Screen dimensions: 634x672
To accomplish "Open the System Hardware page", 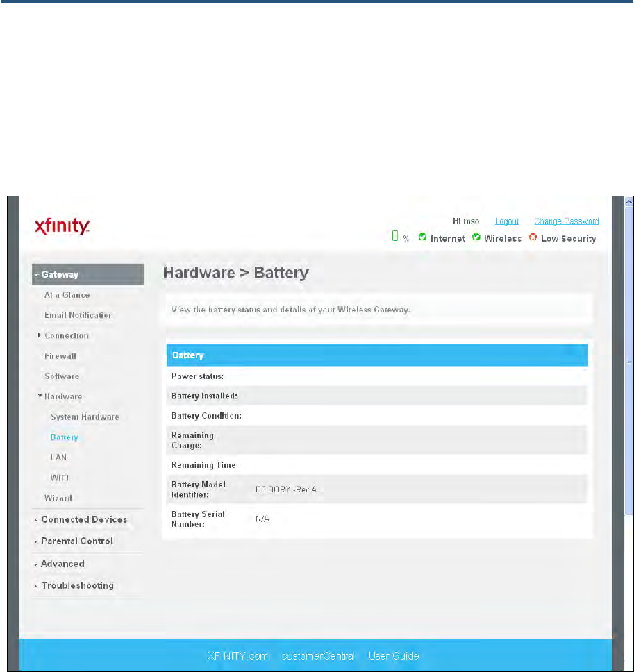I will tap(85, 417).
